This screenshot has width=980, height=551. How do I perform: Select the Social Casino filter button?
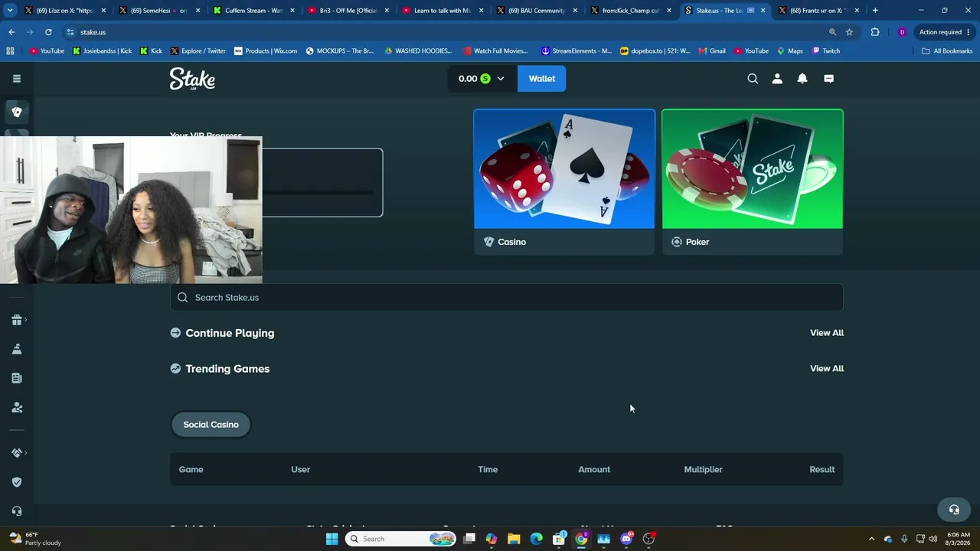tap(211, 425)
